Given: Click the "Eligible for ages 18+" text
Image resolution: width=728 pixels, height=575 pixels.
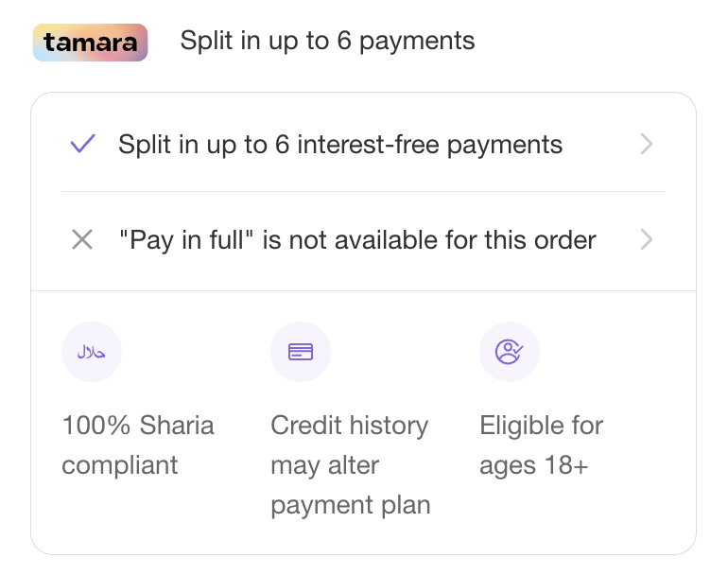Looking at the screenshot, I should [x=541, y=445].
